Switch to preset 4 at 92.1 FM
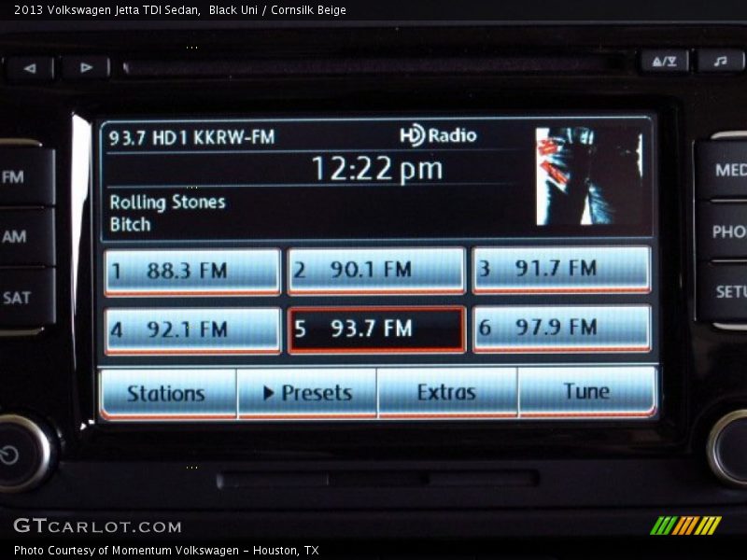 click(191, 329)
